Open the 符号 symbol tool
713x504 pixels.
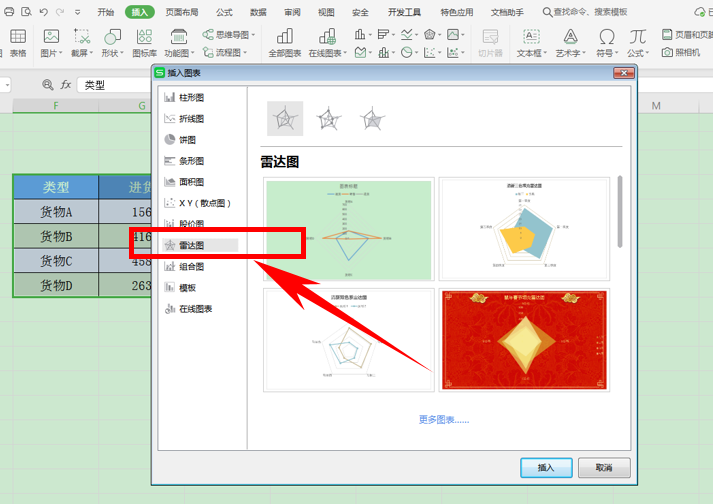(607, 43)
